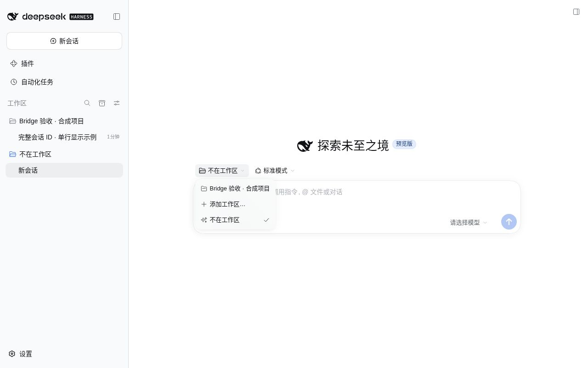Image resolution: width=588 pixels, height=368 pixels.
Task: Close the 不在工作区 workspace dropdown above input
Action: 222,171
